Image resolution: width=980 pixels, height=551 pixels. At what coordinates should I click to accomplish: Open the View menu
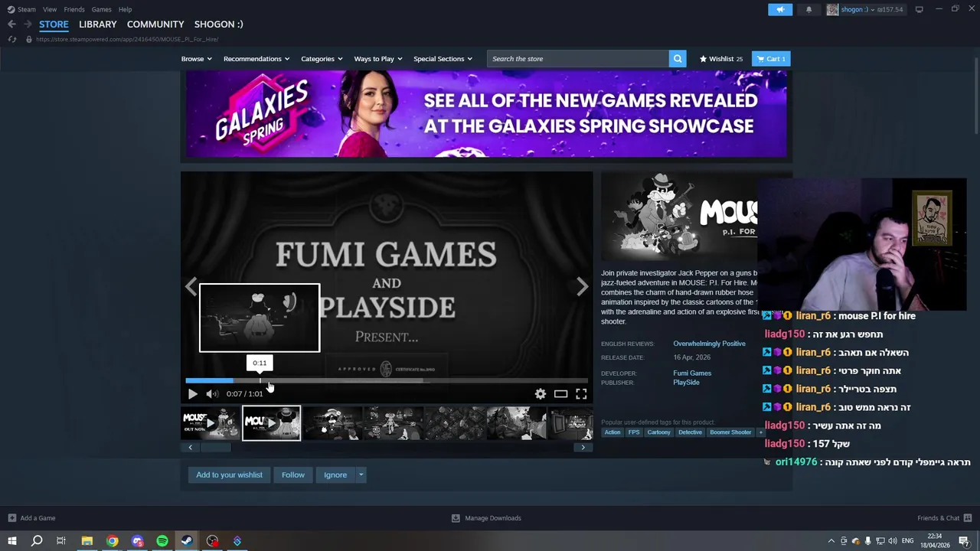(x=50, y=9)
